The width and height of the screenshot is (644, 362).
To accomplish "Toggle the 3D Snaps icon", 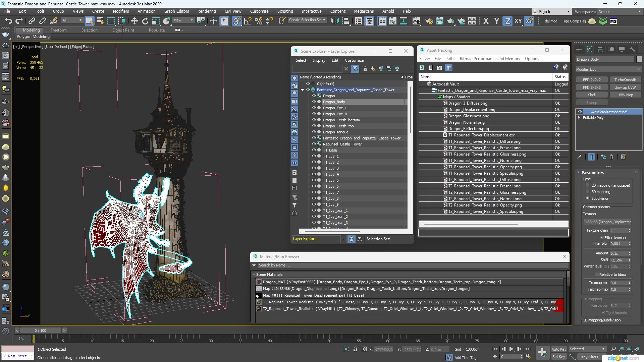I will (x=237, y=21).
